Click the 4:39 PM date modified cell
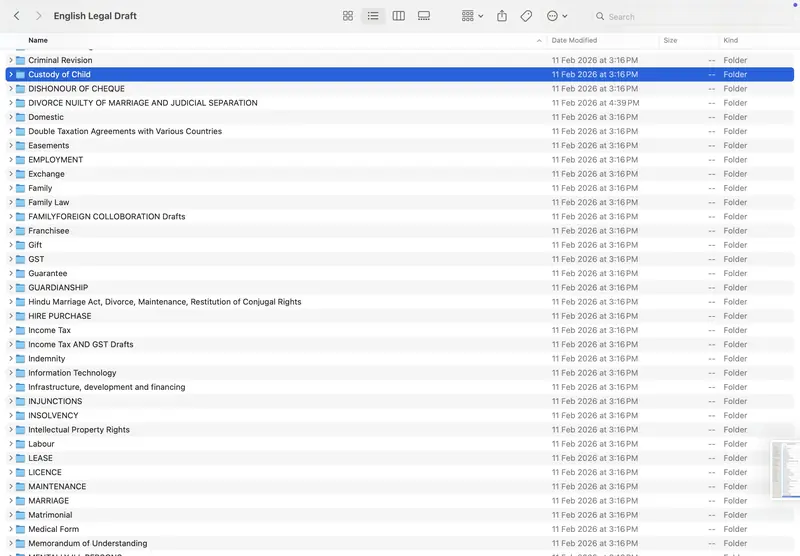 pos(595,103)
